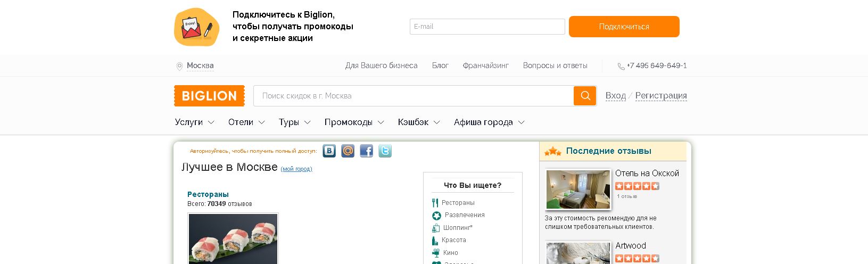Viewport: 868px width, 264px height.
Task: Click star rating of Отель на Окской
Action: tap(637, 186)
